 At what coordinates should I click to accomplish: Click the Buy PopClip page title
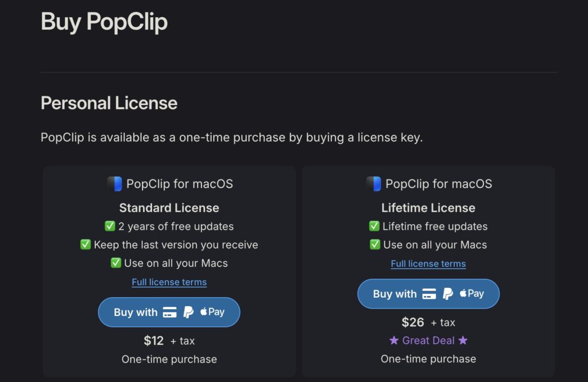[104, 22]
